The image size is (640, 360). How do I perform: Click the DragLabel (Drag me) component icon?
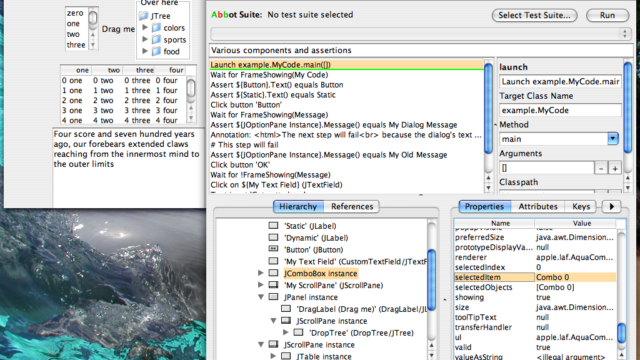pos(286,309)
